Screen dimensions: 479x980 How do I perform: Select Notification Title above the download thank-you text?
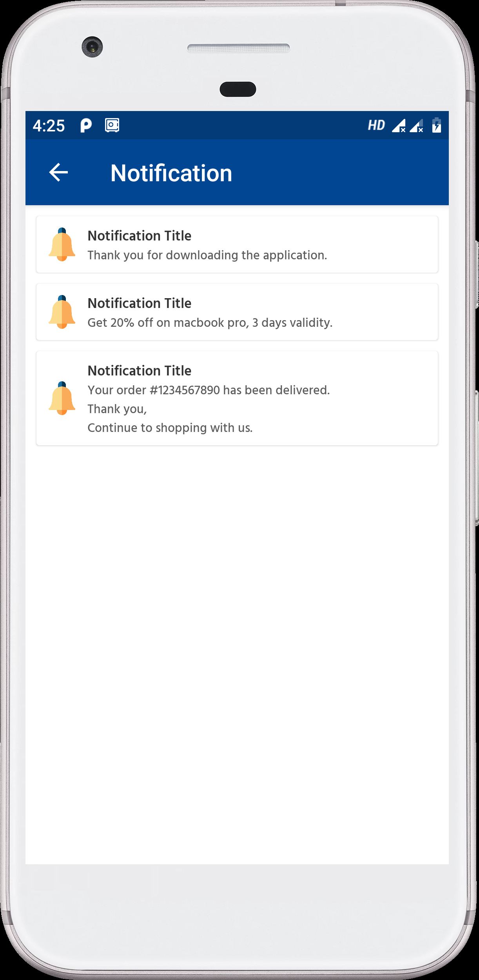pos(140,236)
